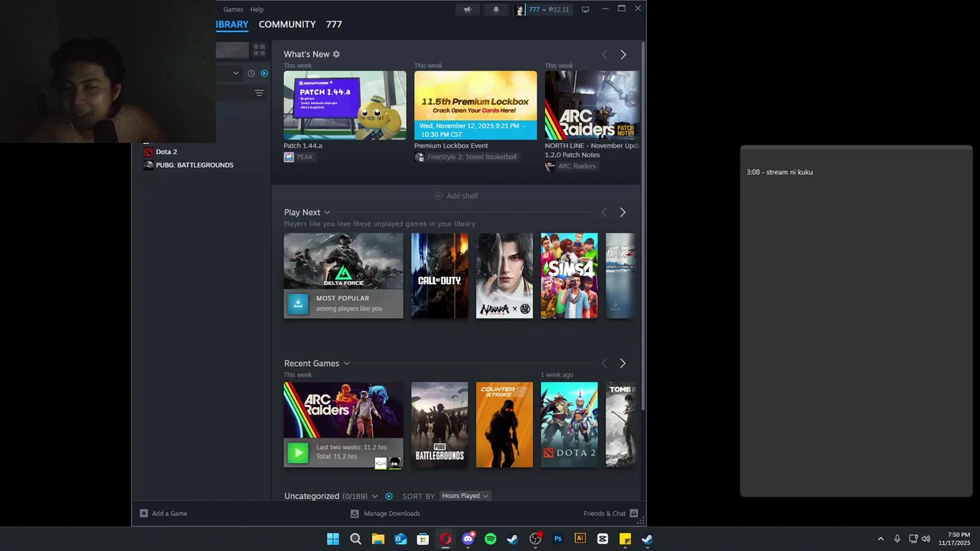Image resolution: width=980 pixels, height=551 pixels.
Task: Open the 777 profile tab
Action: tap(334, 24)
